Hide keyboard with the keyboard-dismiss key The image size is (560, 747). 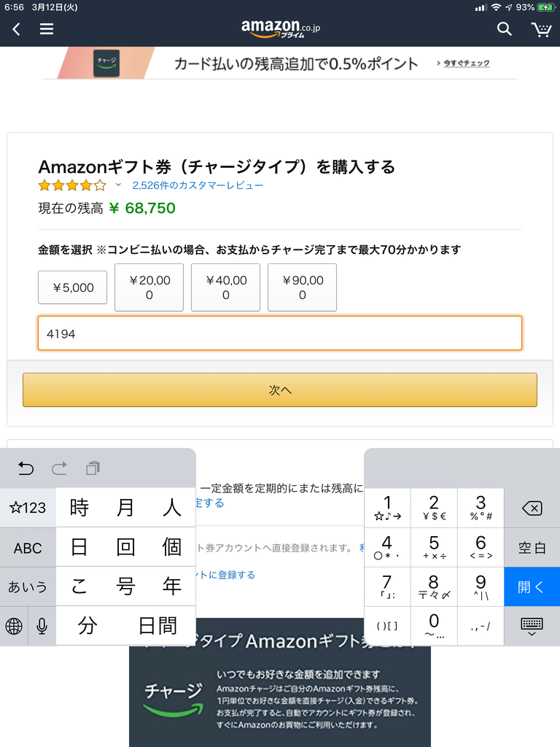click(x=532, y=627)
